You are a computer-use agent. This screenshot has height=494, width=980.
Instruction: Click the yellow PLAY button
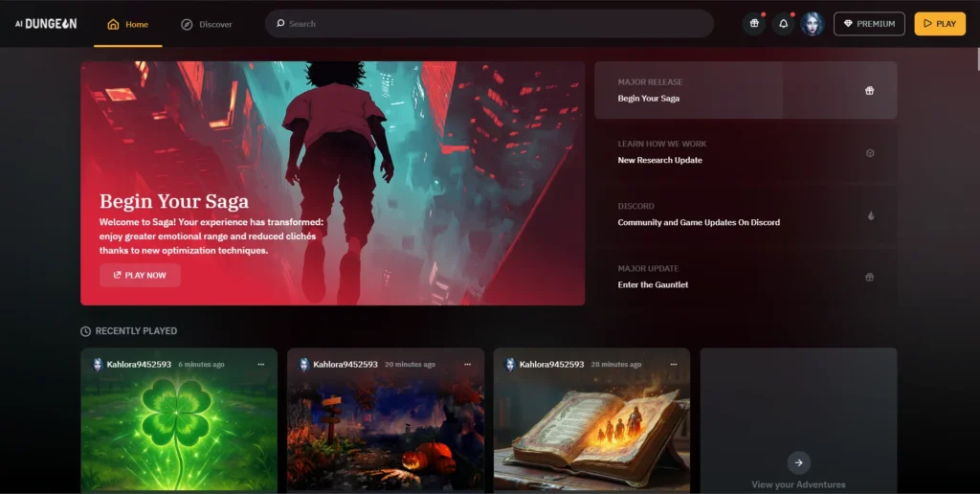[x=940, y=24]
